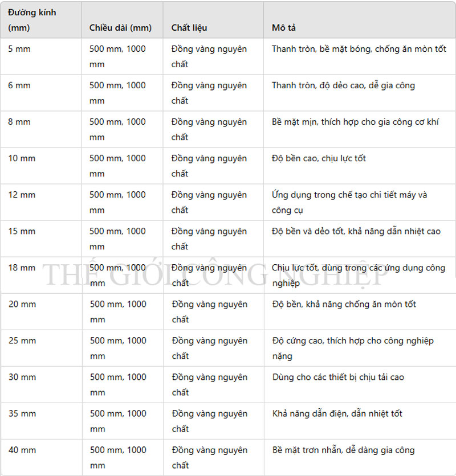The height and width of the screenshot is (476, 456).
Task: Select the "Mô tả" column header
Action: [x=284, y=28]
